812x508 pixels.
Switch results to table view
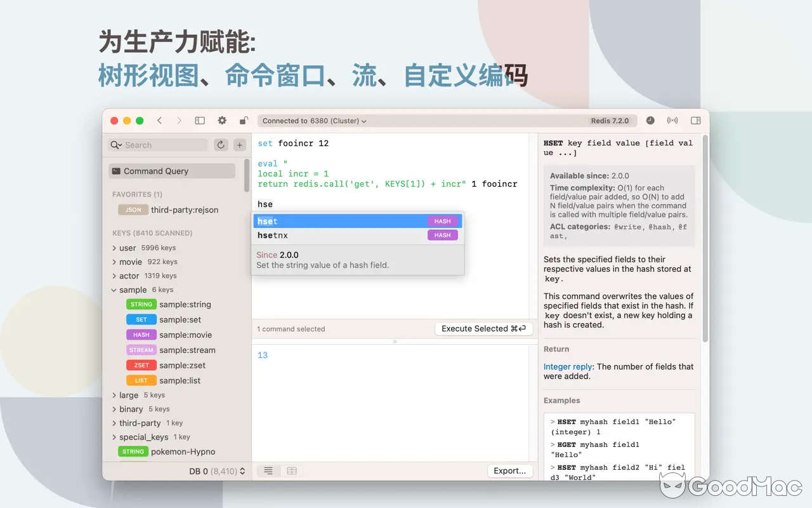click(291, 471)
